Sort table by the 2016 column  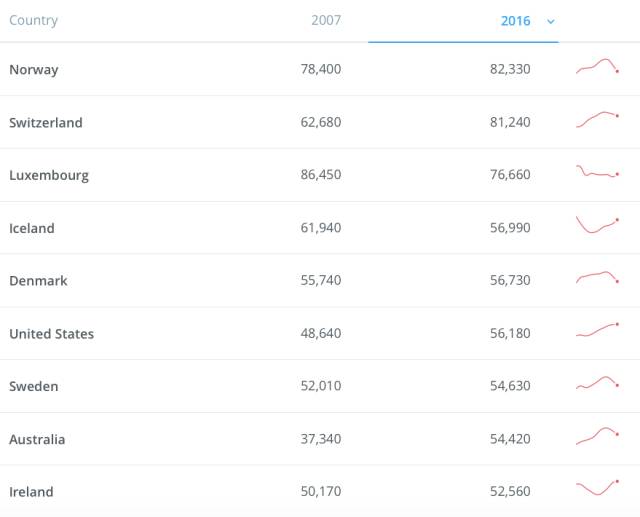[515, 21]
